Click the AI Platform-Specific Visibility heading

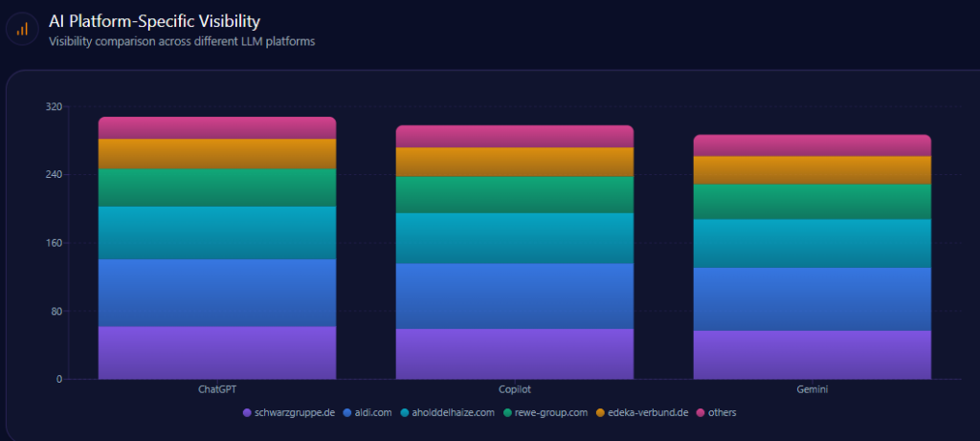tap(154, 20)
